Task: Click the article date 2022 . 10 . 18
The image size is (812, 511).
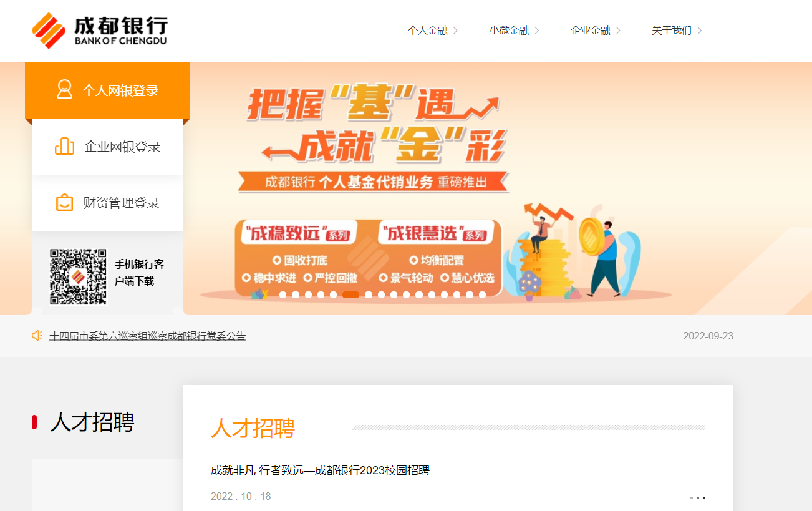Action: pos(241,497)
